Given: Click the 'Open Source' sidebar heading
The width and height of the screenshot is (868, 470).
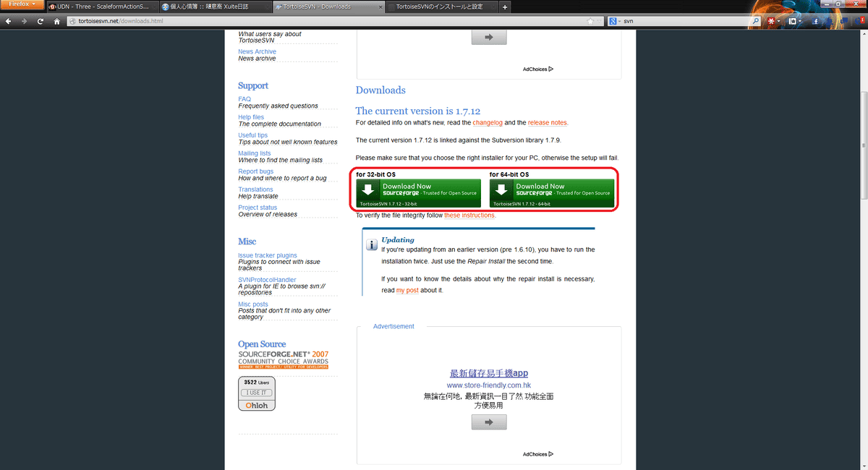Looking at the screenshot, I should click(262, 344).
